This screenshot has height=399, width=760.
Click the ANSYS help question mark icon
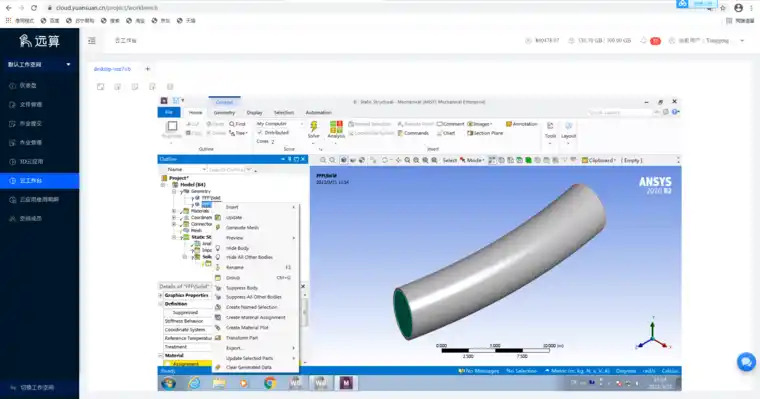click(675, 112)
